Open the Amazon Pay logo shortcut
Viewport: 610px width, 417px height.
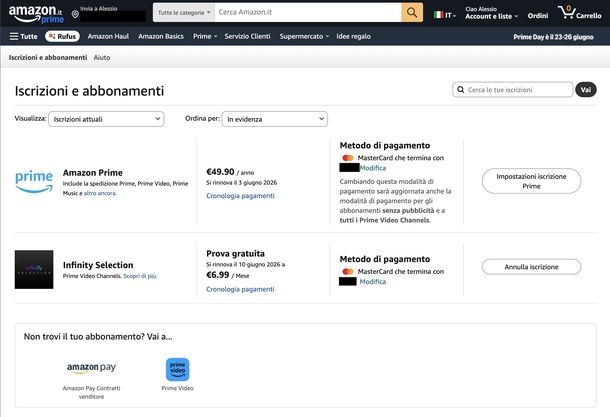click(x=91, y=368)
